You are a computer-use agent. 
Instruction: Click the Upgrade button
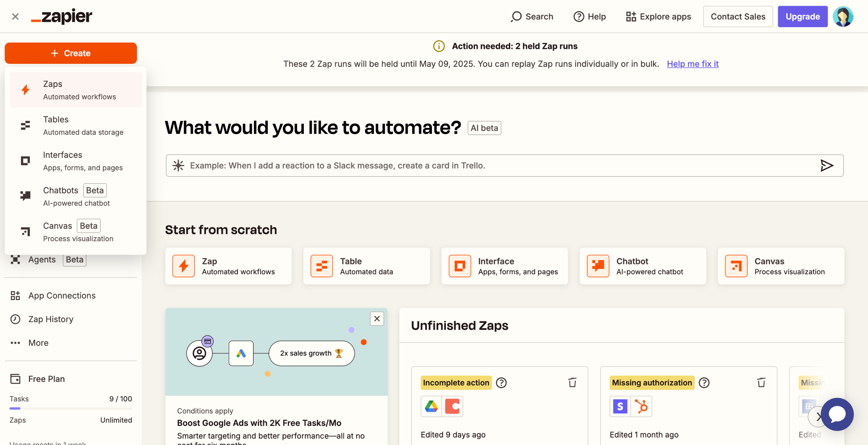pos(803,16)
